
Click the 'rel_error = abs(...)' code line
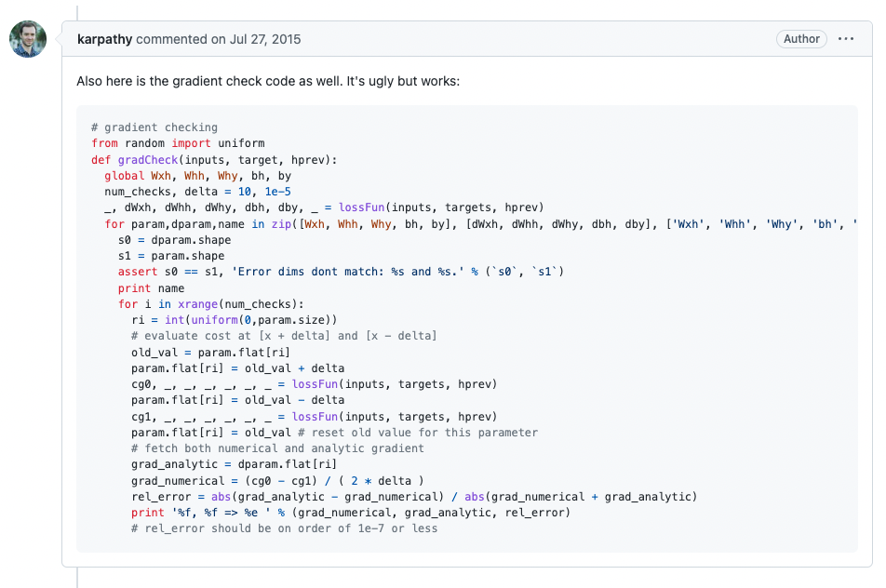[414, 497]
